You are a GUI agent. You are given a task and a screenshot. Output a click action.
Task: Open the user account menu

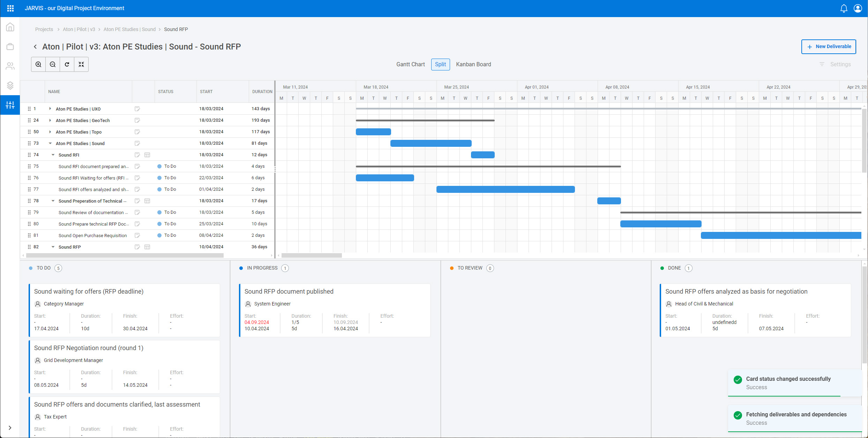[x=858, y=8]
